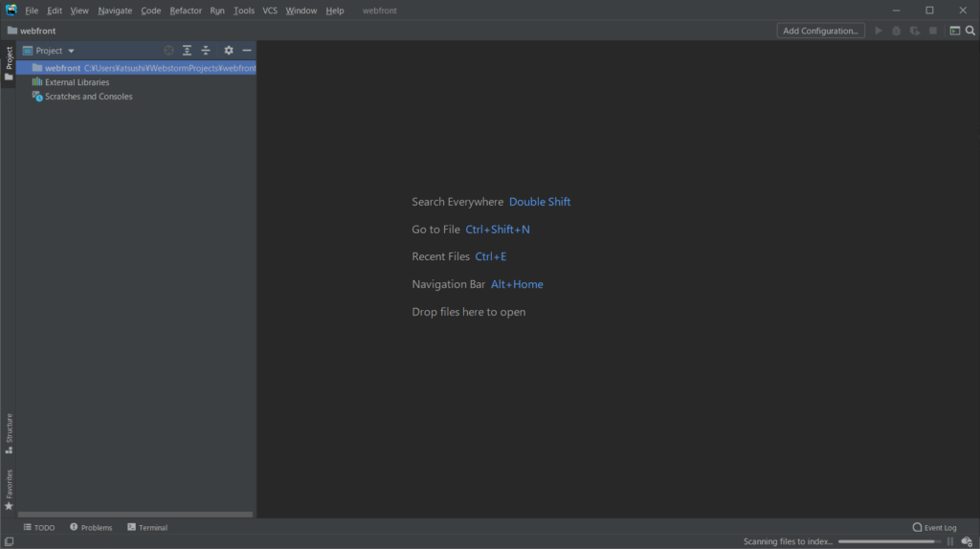
Task: Open the Event Log
Action: (934, 528)
